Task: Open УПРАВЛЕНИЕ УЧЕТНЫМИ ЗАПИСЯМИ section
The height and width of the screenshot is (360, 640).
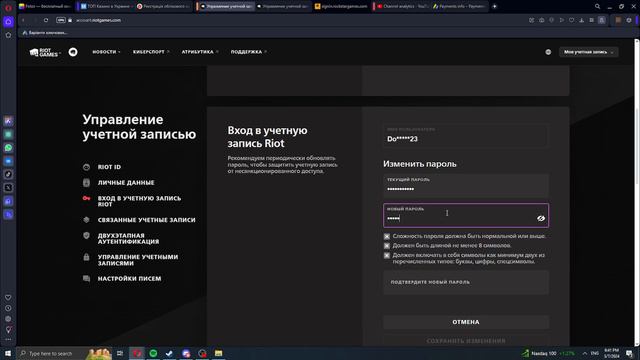Action: 138,260
